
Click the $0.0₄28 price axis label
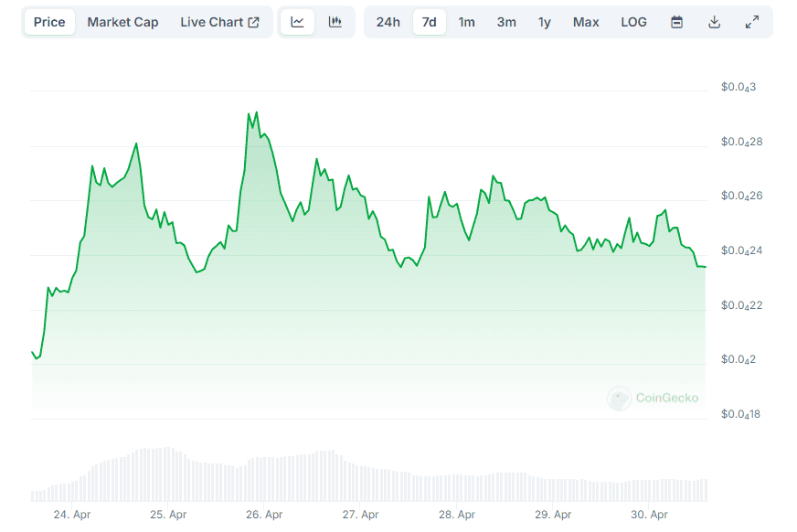click(741, 142)
